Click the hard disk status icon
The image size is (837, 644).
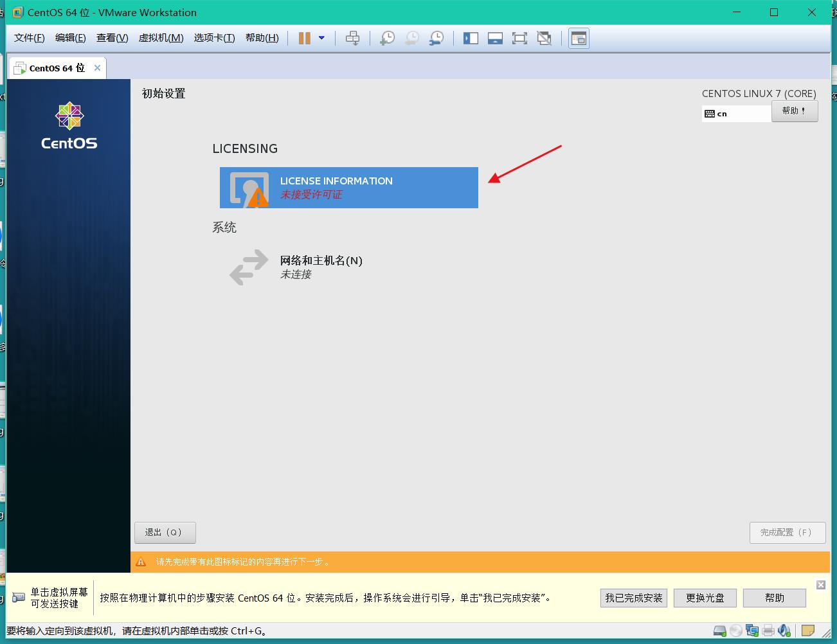pyautogui.click(x=720, y=631)
